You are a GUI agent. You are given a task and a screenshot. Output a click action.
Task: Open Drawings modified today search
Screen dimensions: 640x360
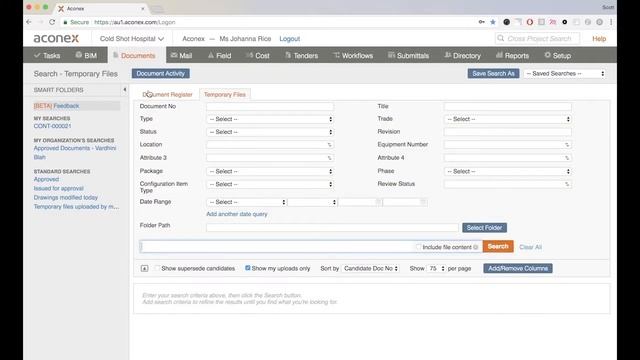coord(65,198)
